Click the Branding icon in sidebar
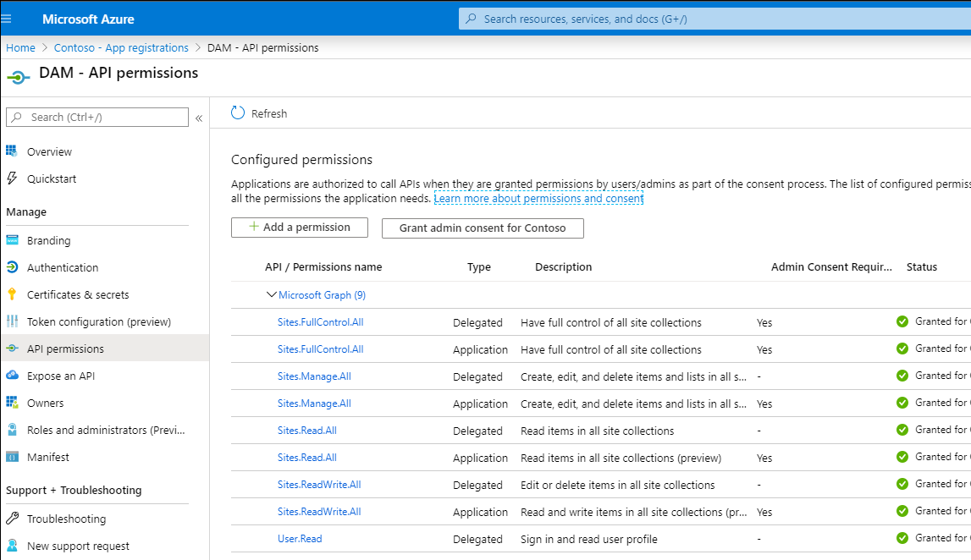971x560 pixels. (x=12, y=240)
